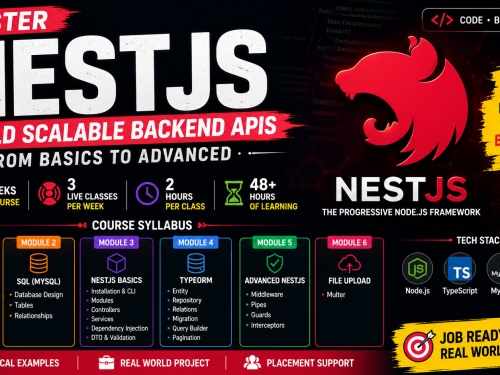
Task: Click the Services bullet
Action: (x=100, y=319)
